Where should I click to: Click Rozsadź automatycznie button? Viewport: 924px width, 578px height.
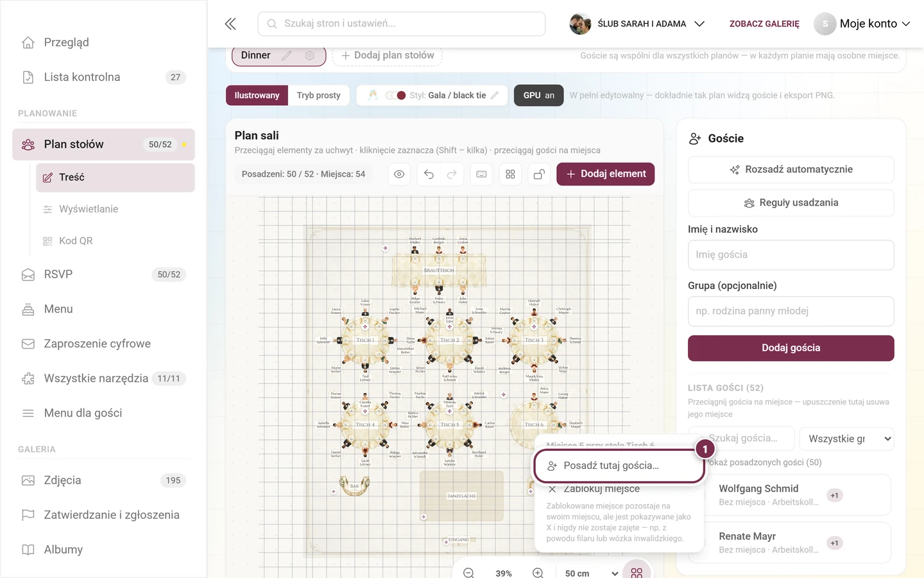[x=791, y=170]
